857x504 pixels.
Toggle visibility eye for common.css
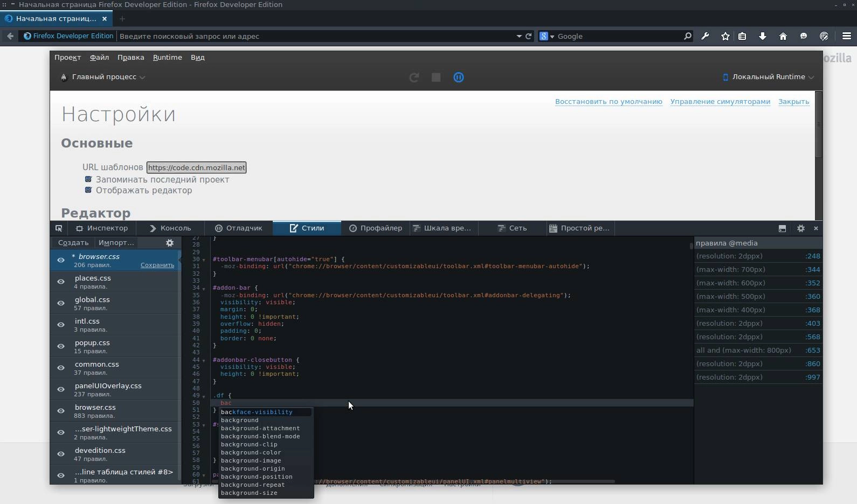61,368
